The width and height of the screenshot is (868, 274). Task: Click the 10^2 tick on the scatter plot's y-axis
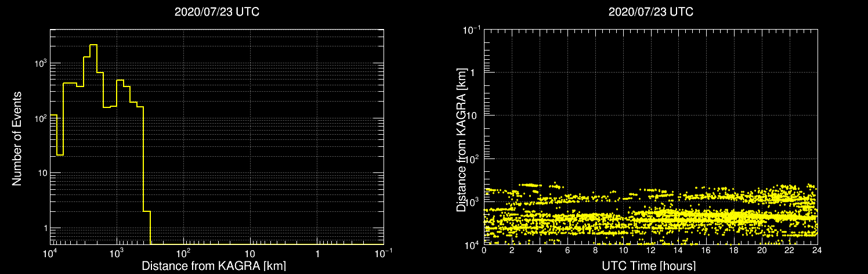tap(472, 158)
